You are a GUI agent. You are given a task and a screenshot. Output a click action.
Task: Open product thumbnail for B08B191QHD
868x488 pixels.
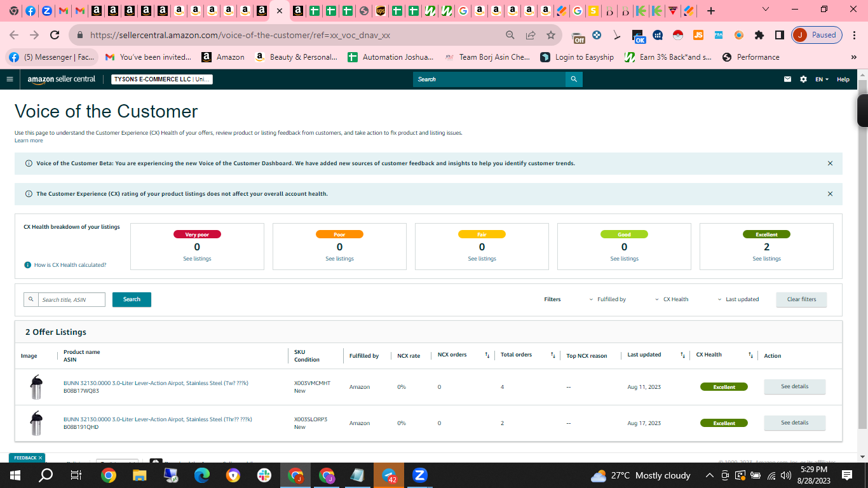point(36,423)
